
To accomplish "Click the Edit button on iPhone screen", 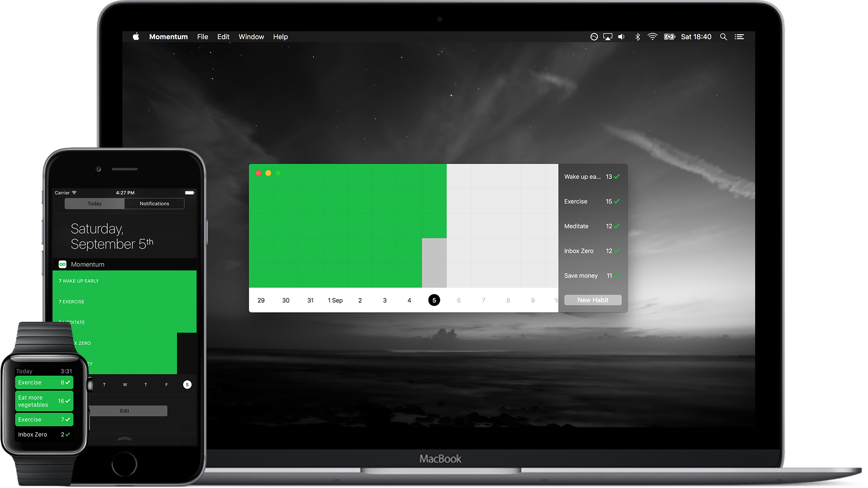I will pyautogui.click(x=125, y=410).
